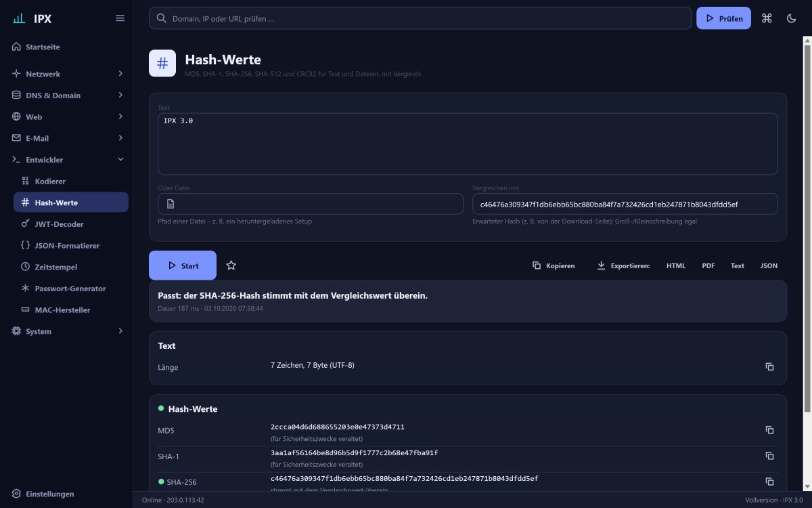Copy the MD5 hash with its copy icon
The image size is (812, 508).
[769, 430]
